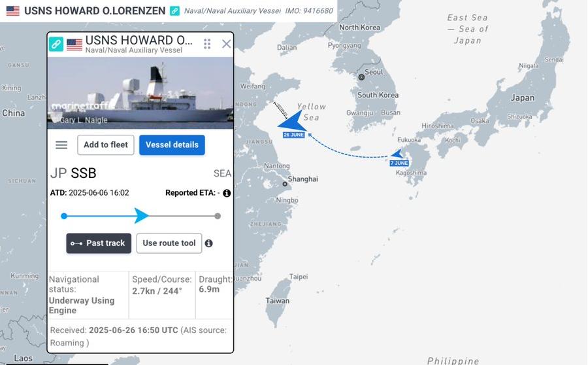The width and height of the screenshot is (588, 365).
Task: Click info icon next to Reported ETA
Action: 227,193
